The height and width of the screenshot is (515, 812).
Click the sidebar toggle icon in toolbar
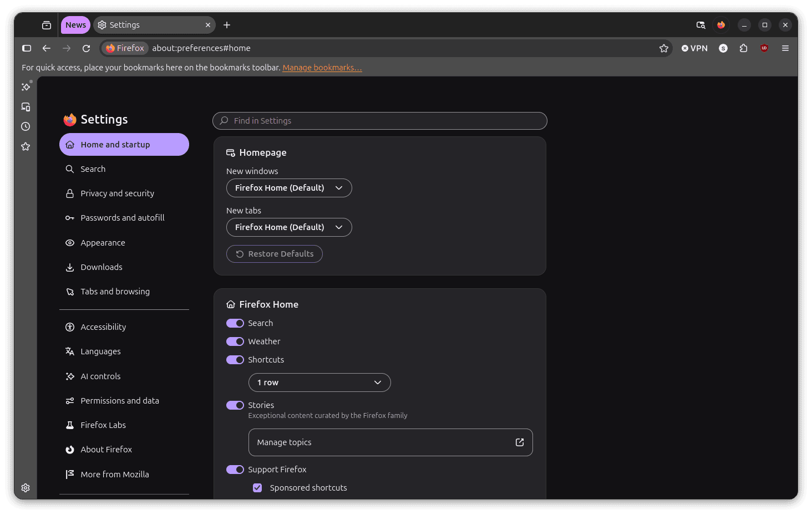pos(27,48)
